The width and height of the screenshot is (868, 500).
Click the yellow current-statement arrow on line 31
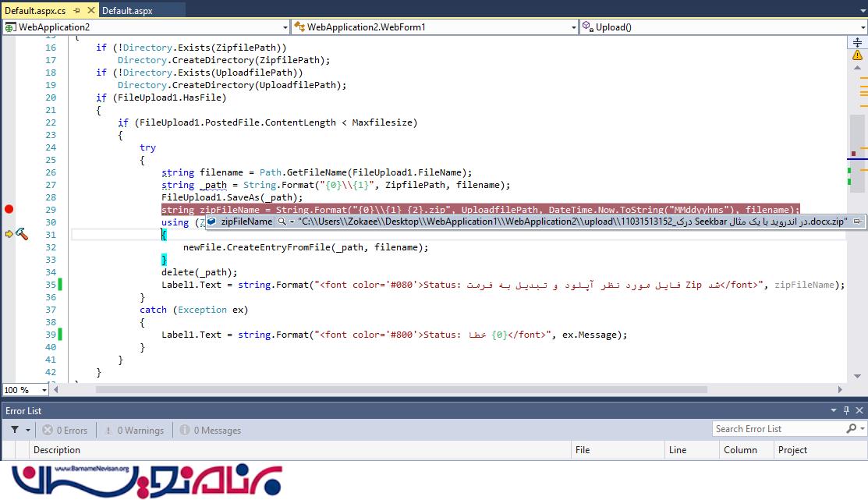[x=9, y=234]
